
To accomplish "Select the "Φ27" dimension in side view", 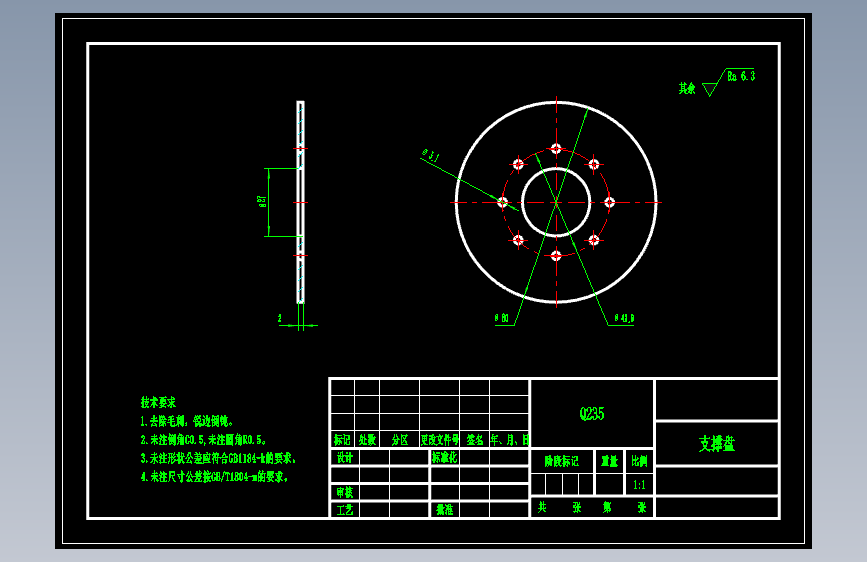I will point(262,201).
